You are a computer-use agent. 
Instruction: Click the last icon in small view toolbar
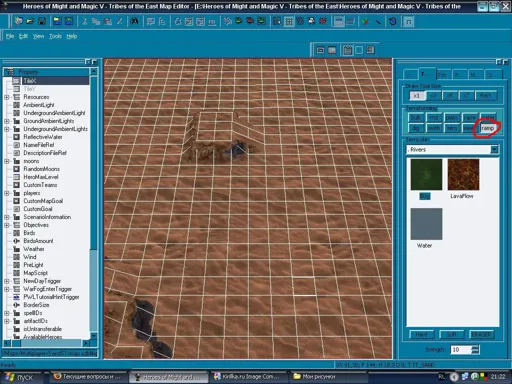[x=370, y=50]
